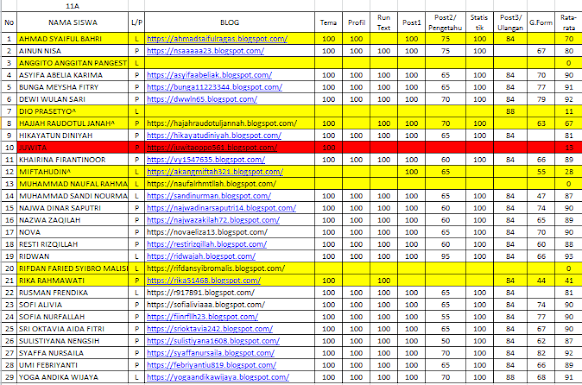Open syaffanursaila.blogspot.com link

pyautogui.click(x=210, y=353)
